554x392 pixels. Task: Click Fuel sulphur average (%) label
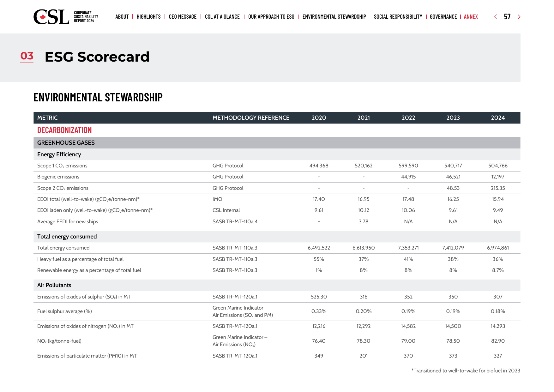tap(64, 311)
